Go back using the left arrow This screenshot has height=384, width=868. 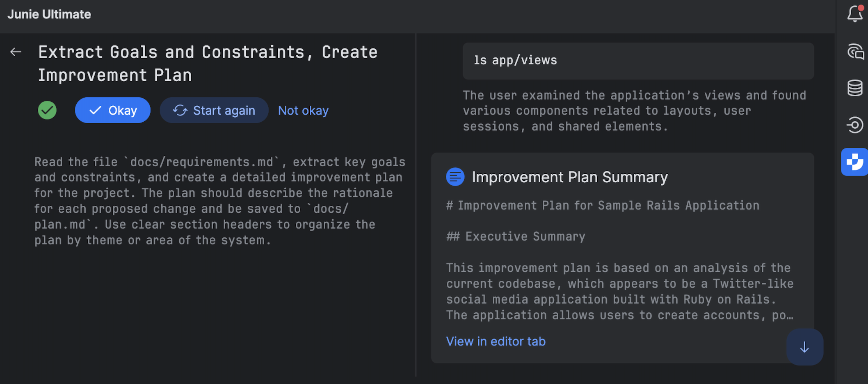16,52
